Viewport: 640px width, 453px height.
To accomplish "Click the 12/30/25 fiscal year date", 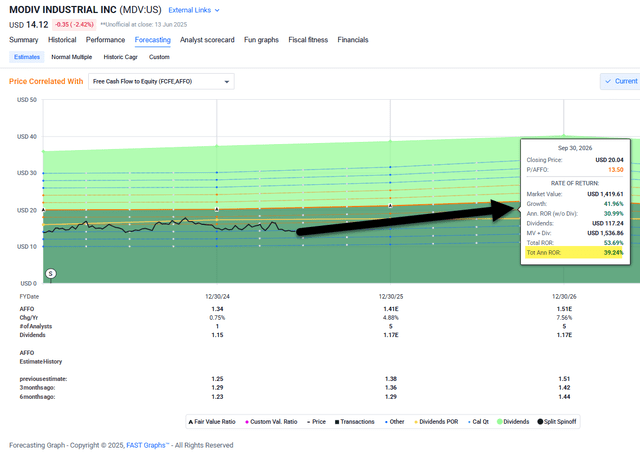I will point(391,297).
